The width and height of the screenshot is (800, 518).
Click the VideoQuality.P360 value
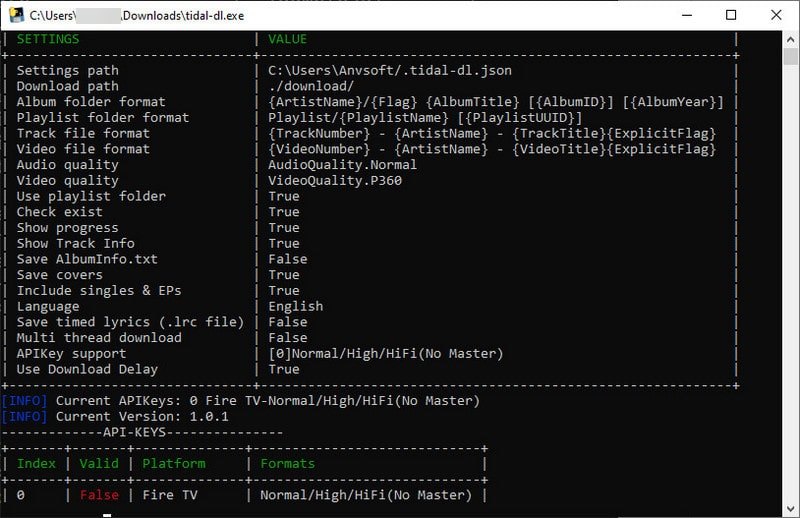point(335,180)
